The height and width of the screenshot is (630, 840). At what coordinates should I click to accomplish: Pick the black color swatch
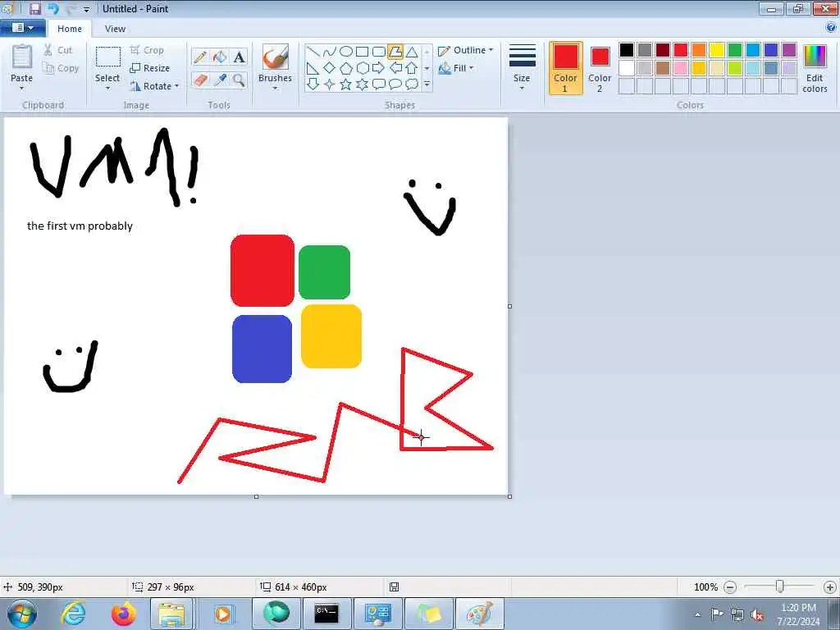[x=627, y=50]
